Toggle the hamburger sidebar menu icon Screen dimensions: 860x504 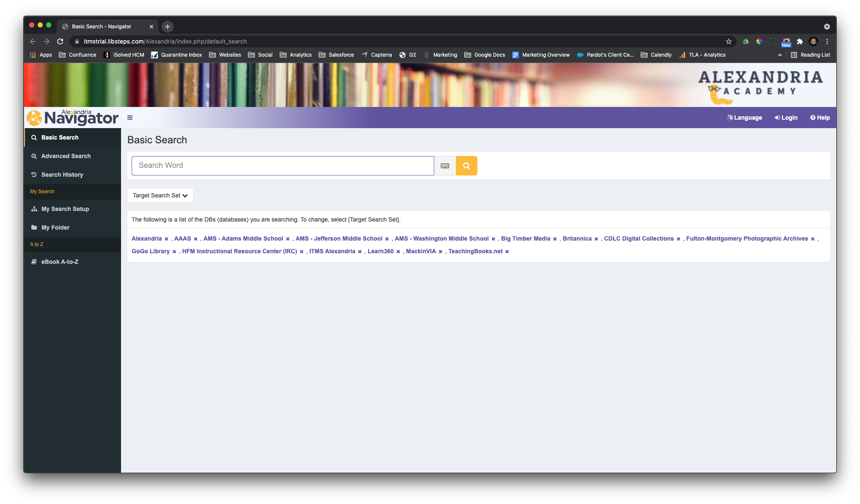pos(130,118)
